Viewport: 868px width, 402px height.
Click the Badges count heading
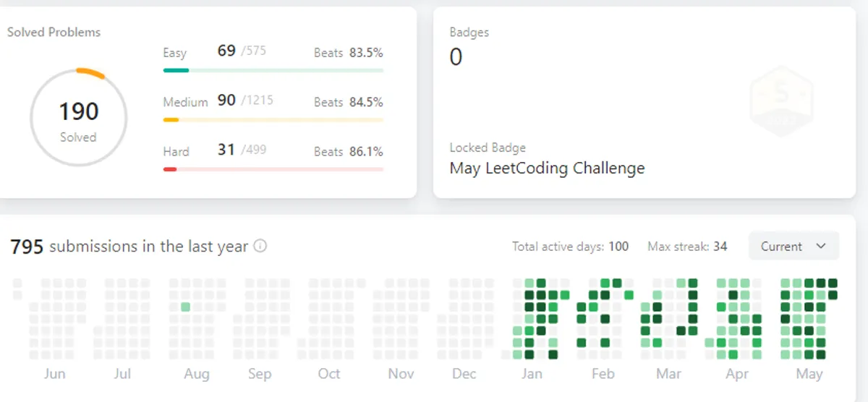[469, 33]
